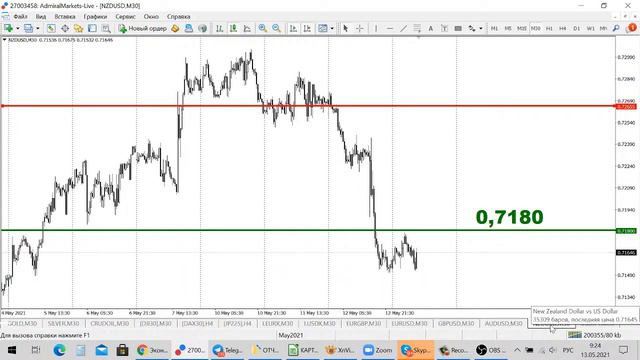This screenshot has width=640, height=360.
Task: Click the auto trading person icon
Action: tap(189, 28)
